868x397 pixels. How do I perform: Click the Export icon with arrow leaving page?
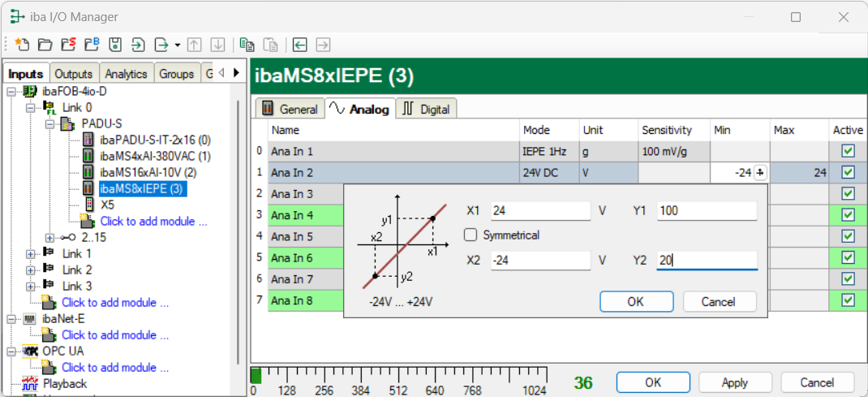point(161,45)
